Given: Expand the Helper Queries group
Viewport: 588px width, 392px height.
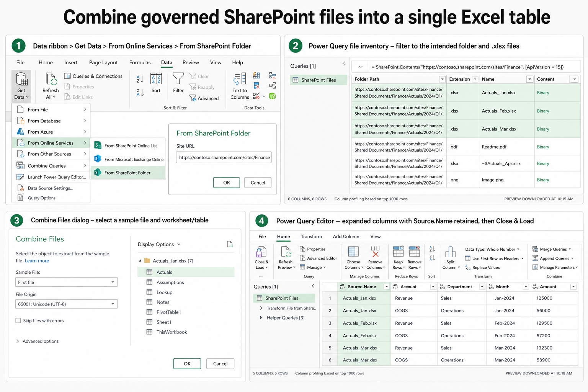Looking at the screenshot, I should (261, 318).
